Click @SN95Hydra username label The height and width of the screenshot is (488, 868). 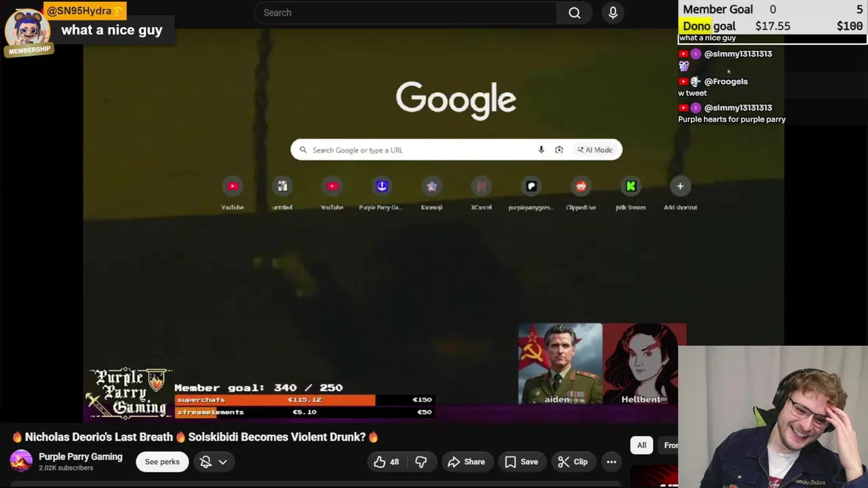[x=84, y=11]
